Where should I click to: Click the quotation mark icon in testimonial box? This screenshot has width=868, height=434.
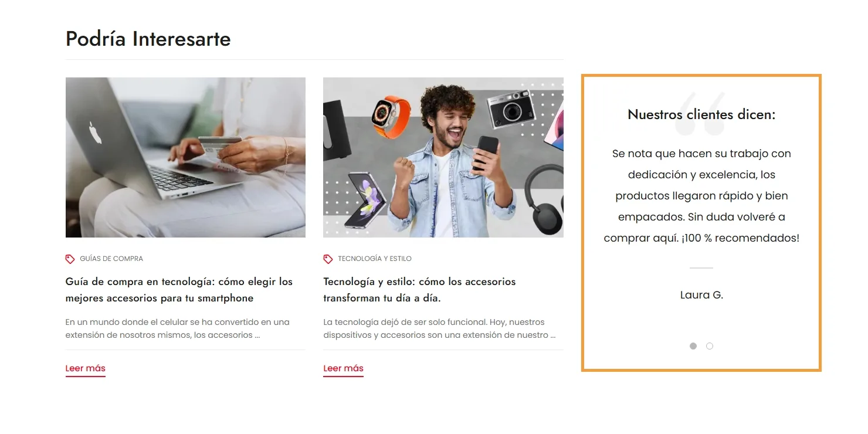[701, 113]
